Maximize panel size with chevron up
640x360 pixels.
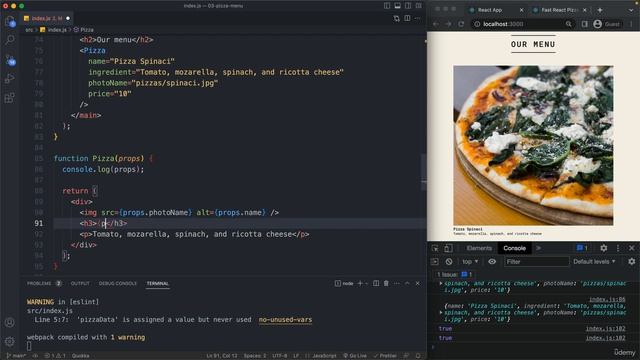pos(407,283)
